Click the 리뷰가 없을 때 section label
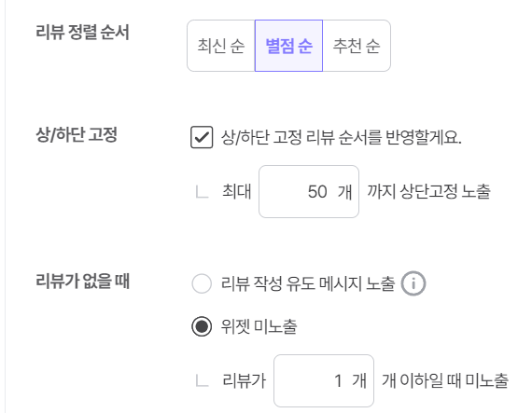Image resolution: width=532 pixels, height=413 pixels. click(82, 281)
